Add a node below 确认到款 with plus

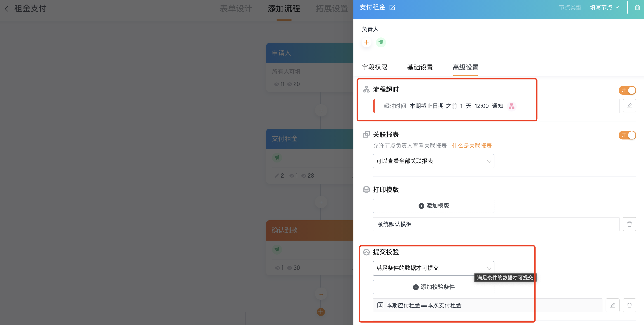pyautogui.click(x=321, y=295)
